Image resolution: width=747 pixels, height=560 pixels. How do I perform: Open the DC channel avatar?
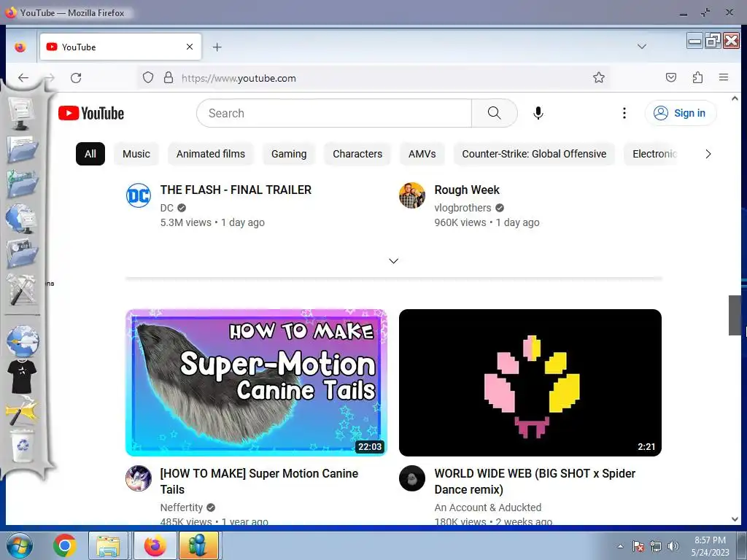[139, 195]
